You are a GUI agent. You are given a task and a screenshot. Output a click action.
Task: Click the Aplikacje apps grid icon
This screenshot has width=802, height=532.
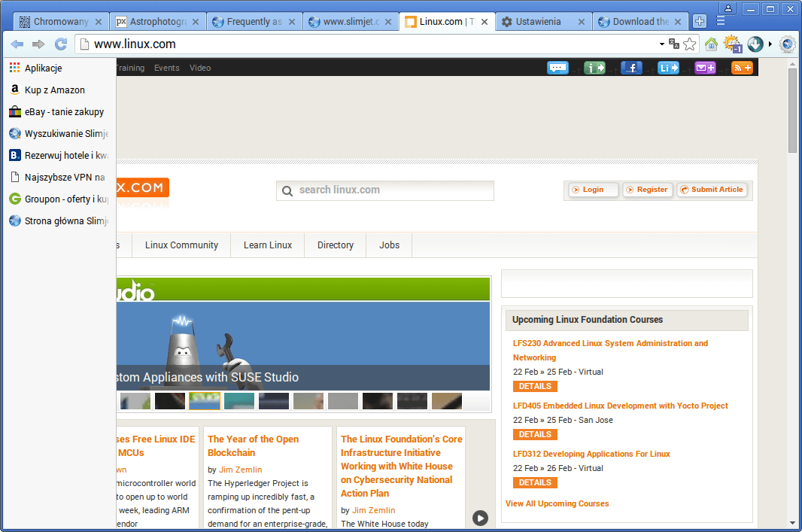coord(15,68)
